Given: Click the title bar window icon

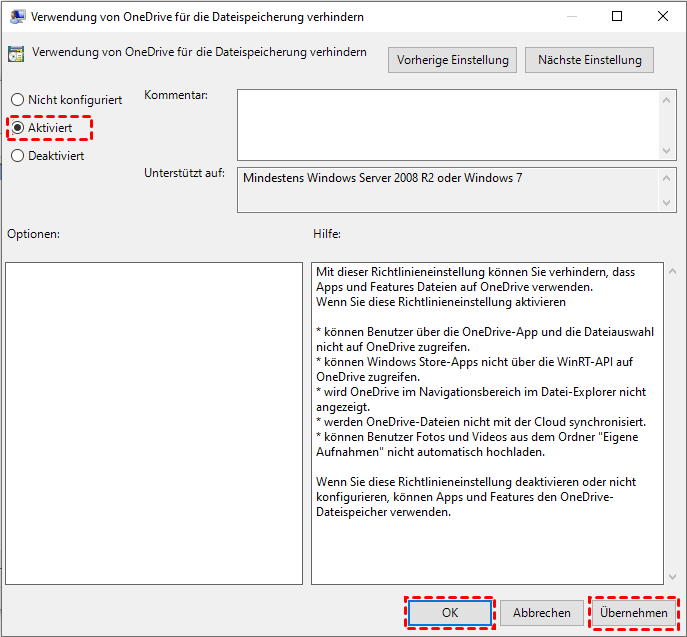Looking at the screenshot, I should (x=17, y=17).
